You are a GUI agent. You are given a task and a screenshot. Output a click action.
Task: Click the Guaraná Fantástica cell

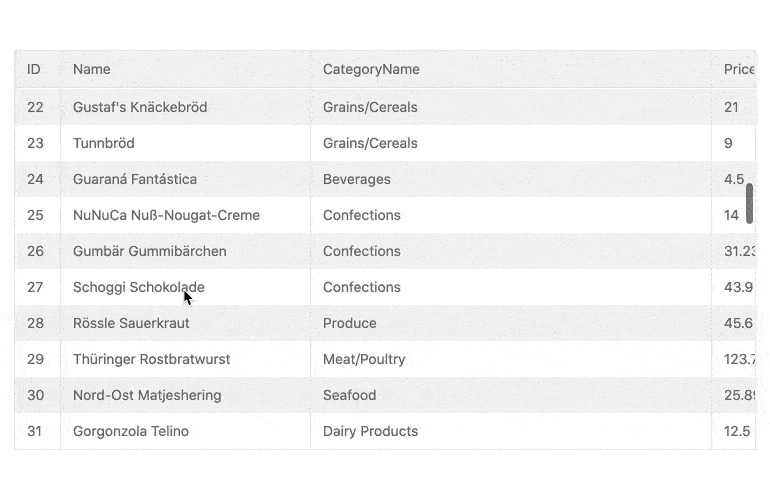point(135,179)
